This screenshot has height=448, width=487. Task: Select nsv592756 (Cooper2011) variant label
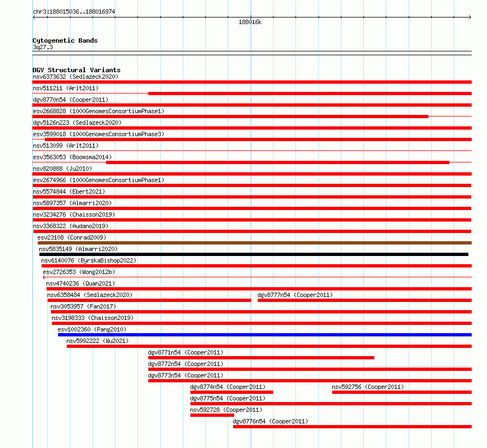point(368,387)
